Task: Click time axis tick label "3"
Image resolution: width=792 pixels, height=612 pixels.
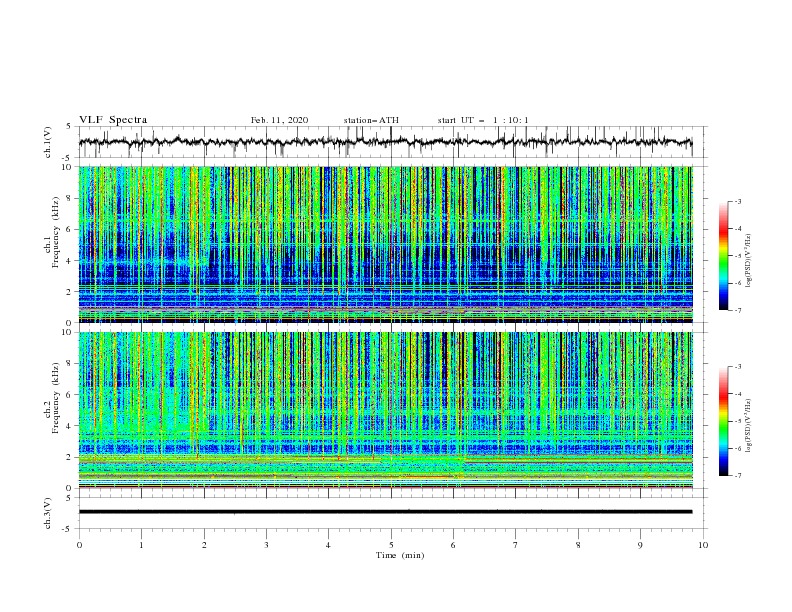Action: click(x=266, y=545)
